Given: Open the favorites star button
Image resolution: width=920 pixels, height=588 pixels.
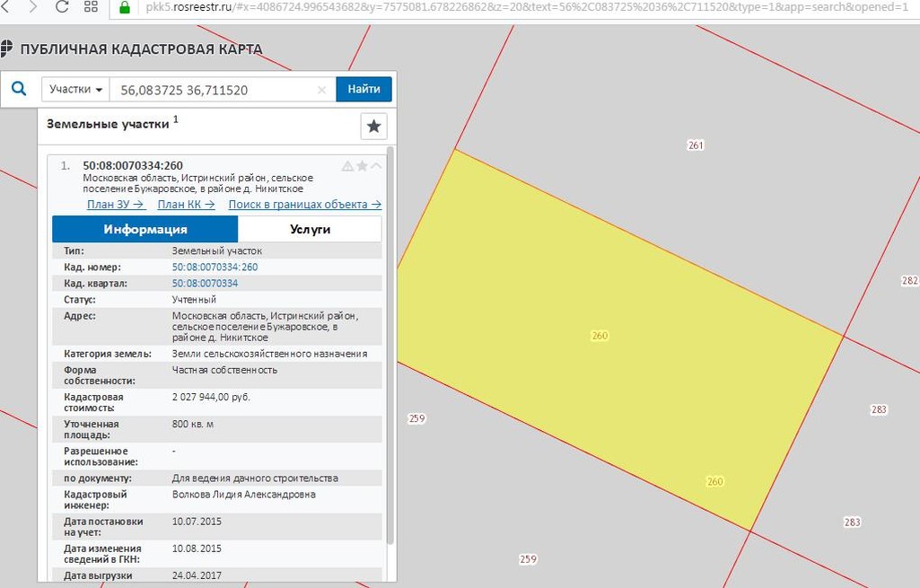Looking at the screenshot, I should [x=373, y=127].
